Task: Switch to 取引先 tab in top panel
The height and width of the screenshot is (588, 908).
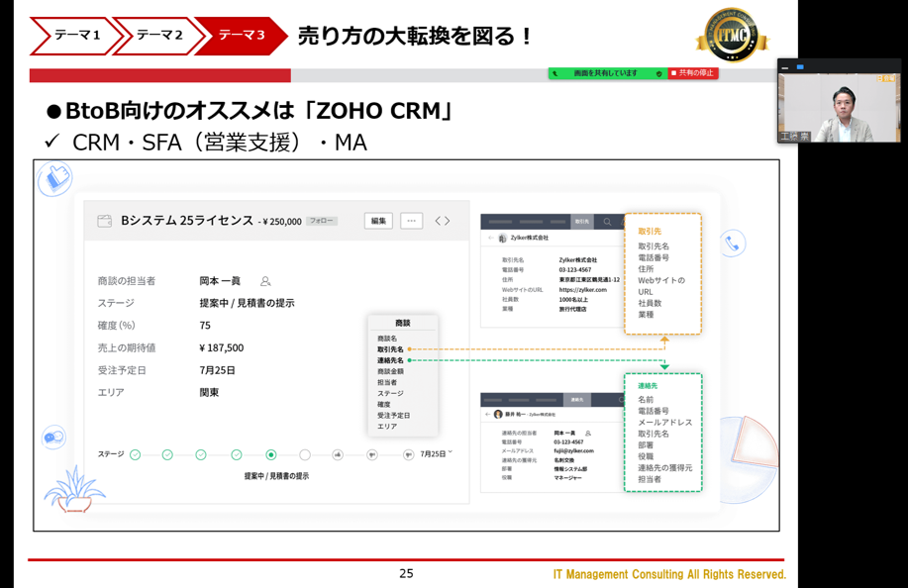Action: pos(582,222)
